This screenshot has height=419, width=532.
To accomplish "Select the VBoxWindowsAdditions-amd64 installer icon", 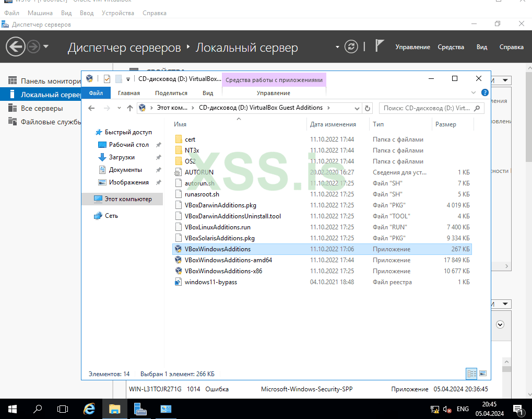I will (179, 260).
